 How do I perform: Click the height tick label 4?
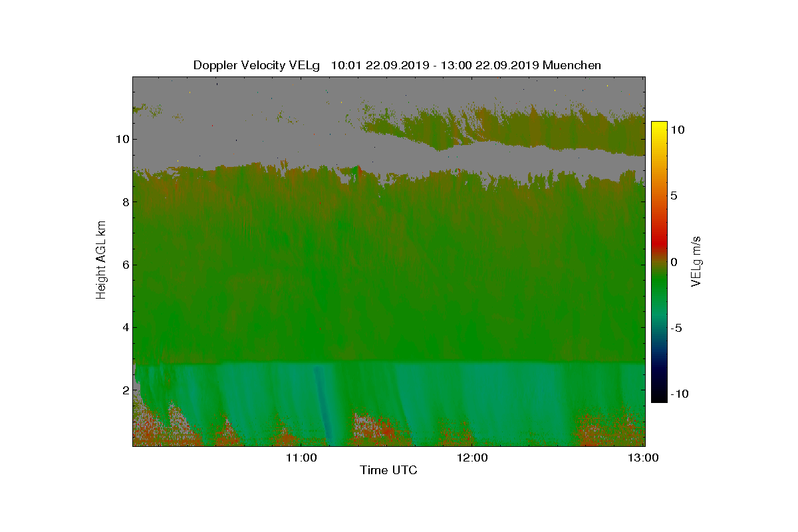[x=125, y=327]
